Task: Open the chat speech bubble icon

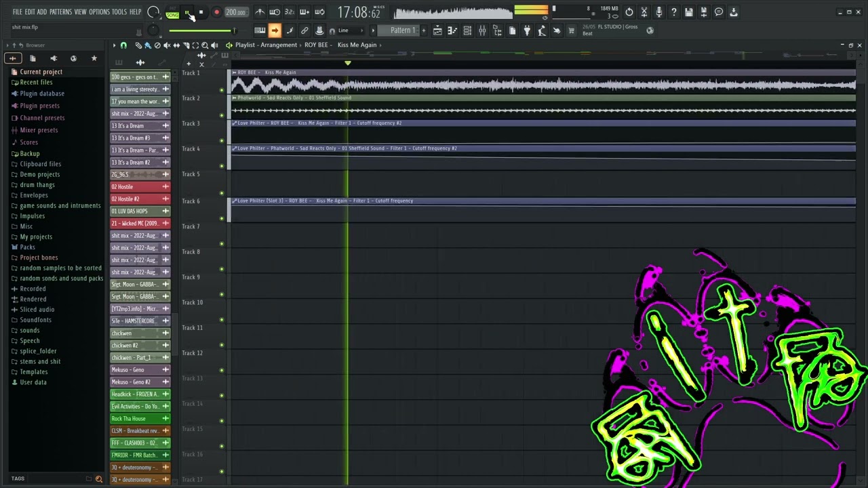Action: pyautogui.click(x=719, y=12)
